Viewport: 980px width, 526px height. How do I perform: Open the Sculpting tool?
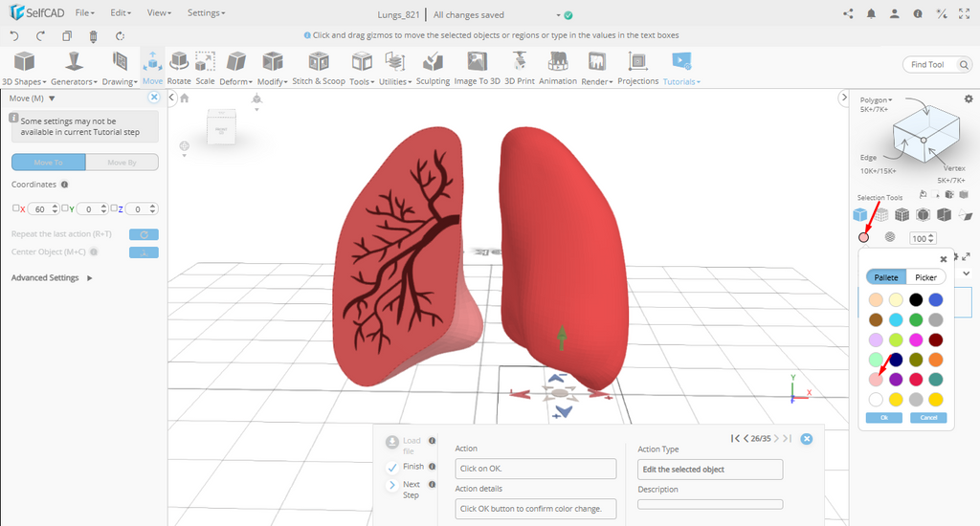pos(433,69)
